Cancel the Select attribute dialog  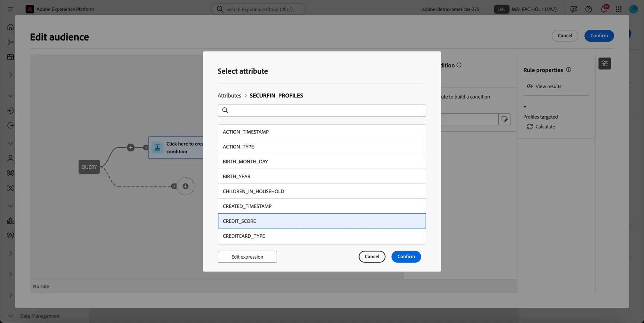pyautogui.click(x=372, y=257)
